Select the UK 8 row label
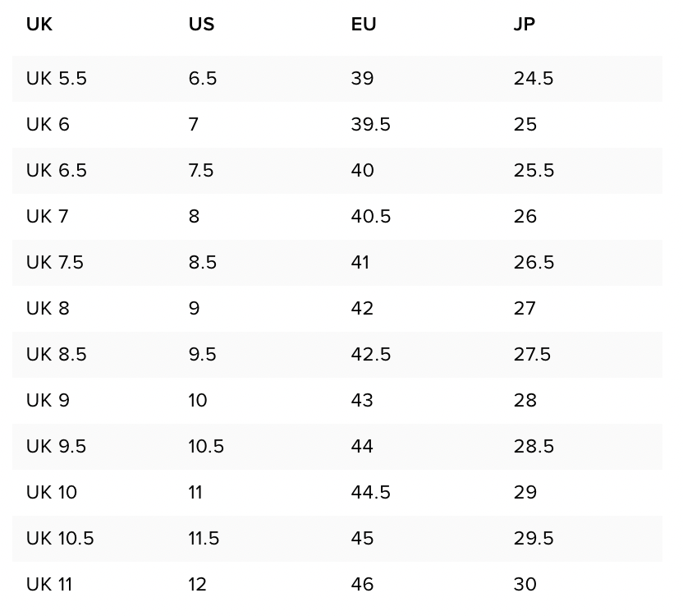This screenshot has width=683, height=616. click(x=48, y=309)
